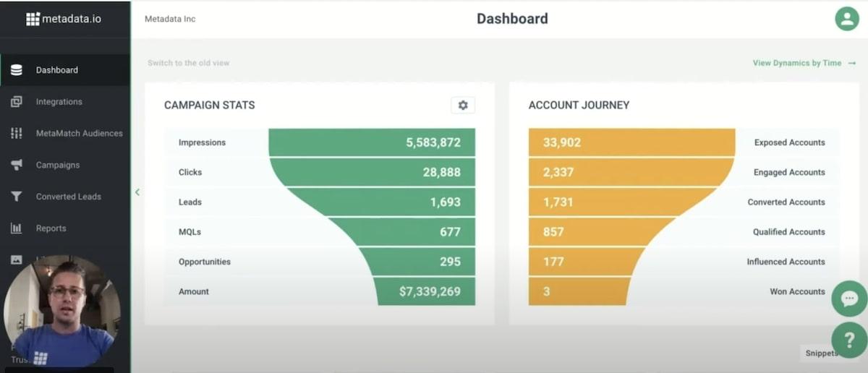Click 'View Dynamics by Time' link
The image size is (868, 373).
[804, 63]
